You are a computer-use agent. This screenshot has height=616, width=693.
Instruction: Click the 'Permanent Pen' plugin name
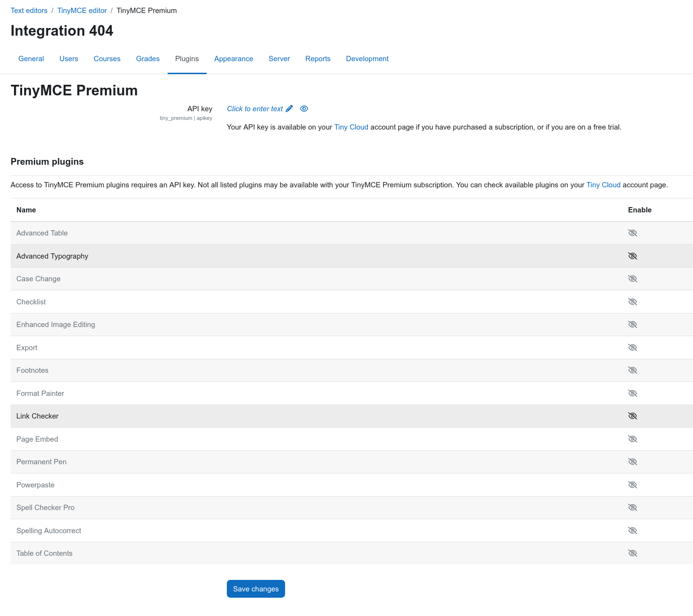41,462
